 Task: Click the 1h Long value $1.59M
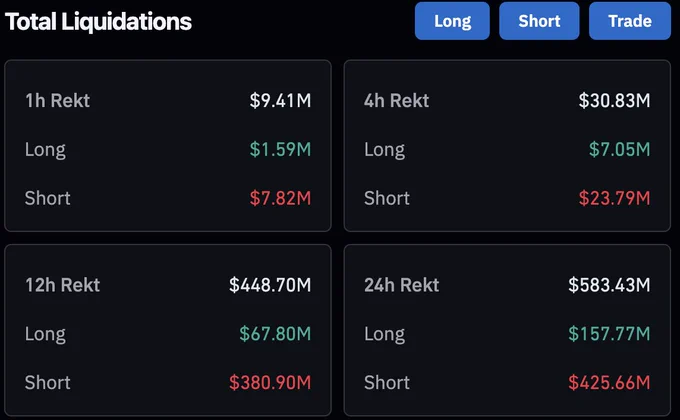[x=280, y=149]
